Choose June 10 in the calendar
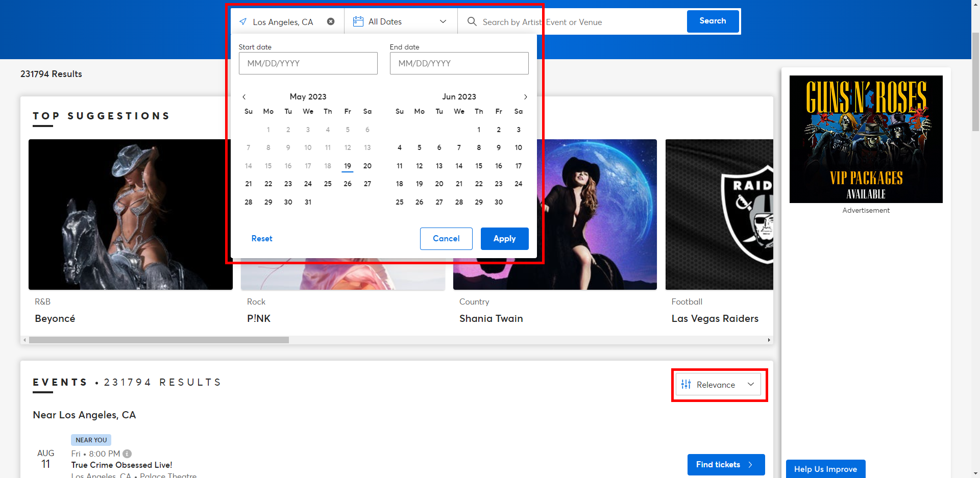This screenshot has width=980, height=478. (x=519, y=147)
